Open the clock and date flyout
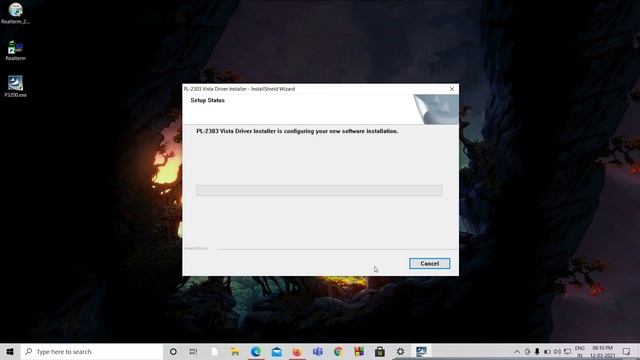 (x=602, y=351)
